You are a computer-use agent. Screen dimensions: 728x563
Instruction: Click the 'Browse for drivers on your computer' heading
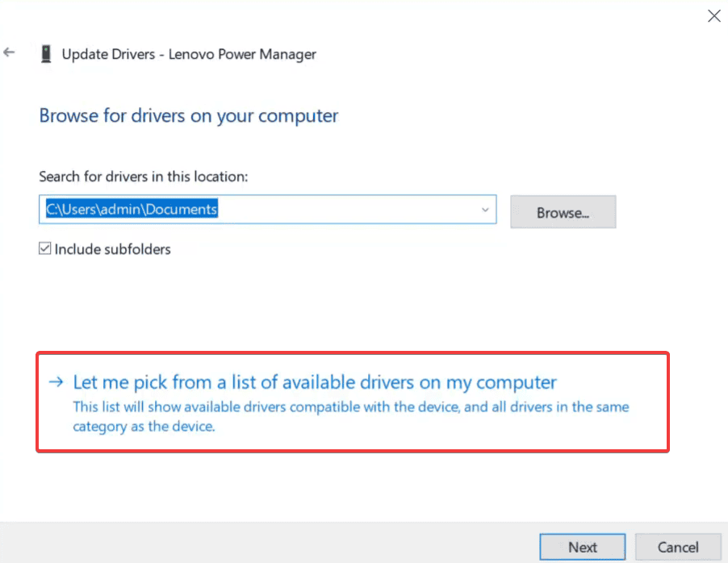coord(189,115)
